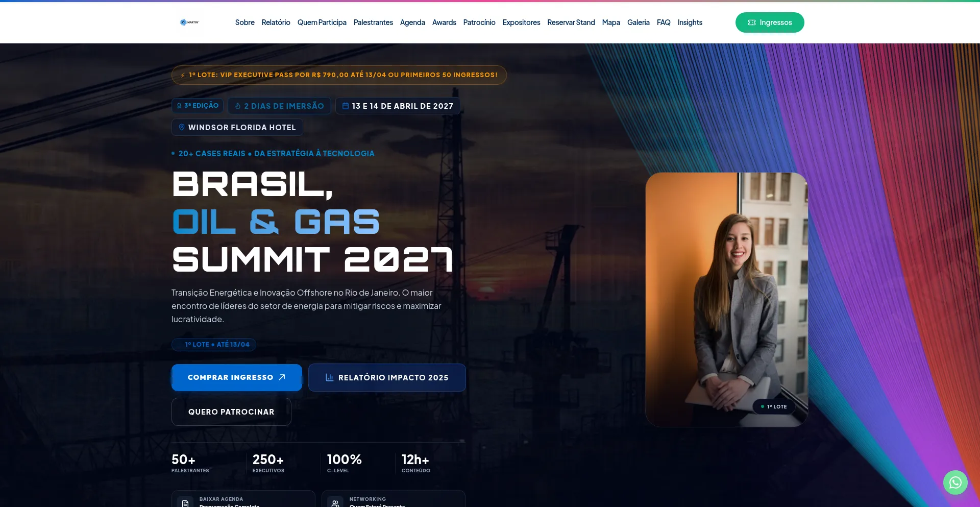980x507 pixels.
Task: Click the Transição Energética description paragraph
Action: [x=307, y=306]
